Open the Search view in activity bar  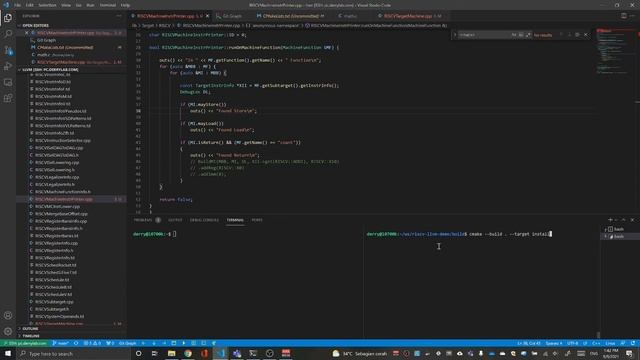click(8, 34)
